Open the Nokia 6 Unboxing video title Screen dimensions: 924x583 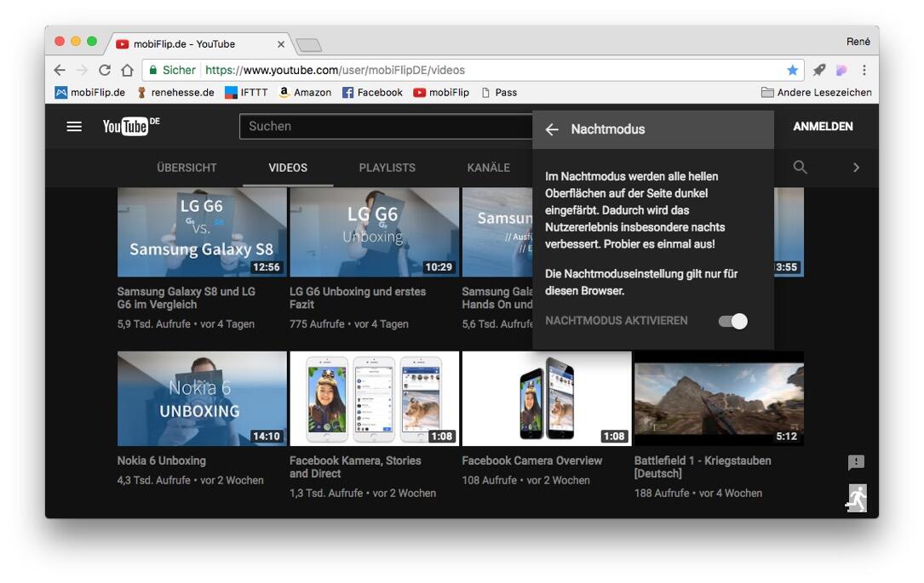coord(162,460)
